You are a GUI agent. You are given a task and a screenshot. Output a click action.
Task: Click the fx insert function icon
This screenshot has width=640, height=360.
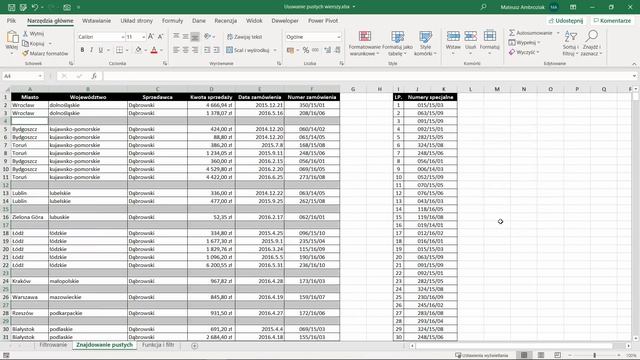point(93,76)
